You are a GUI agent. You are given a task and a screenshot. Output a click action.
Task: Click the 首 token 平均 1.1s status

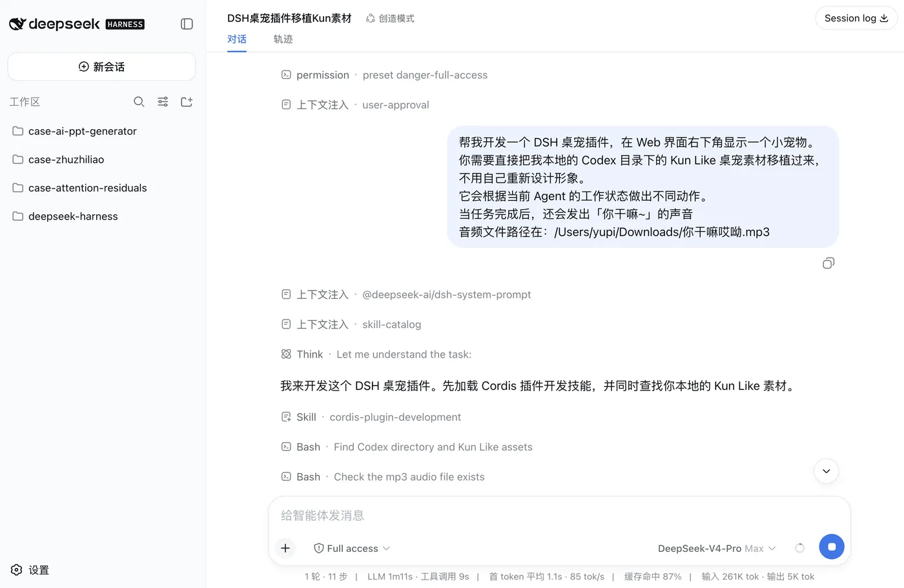pos(526,576)
